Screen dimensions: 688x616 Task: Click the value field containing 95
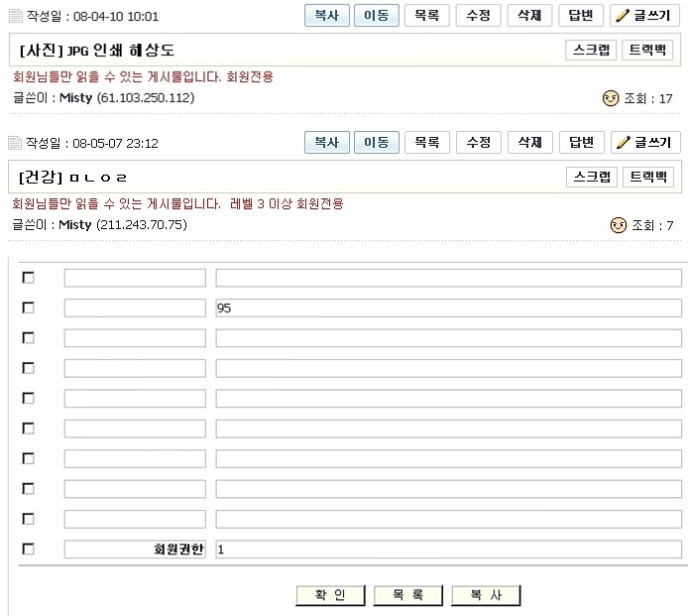pyautogui.click(x=448, y=308)
